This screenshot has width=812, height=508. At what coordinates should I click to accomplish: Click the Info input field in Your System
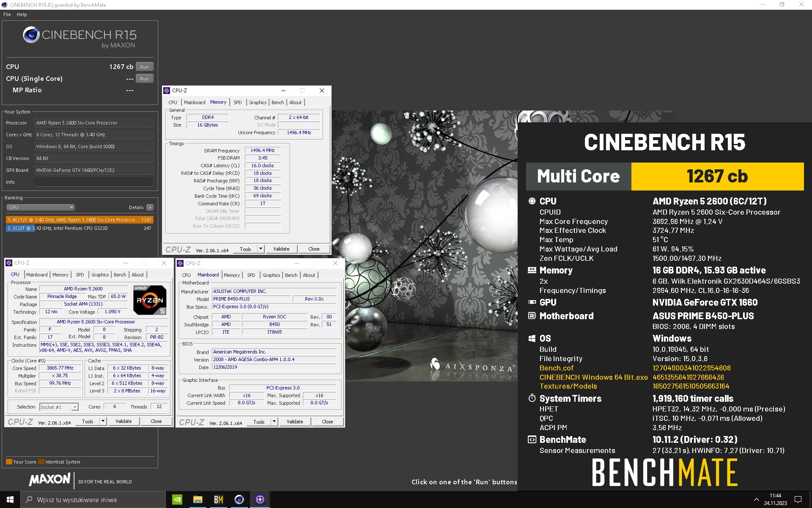coord(94,182)
